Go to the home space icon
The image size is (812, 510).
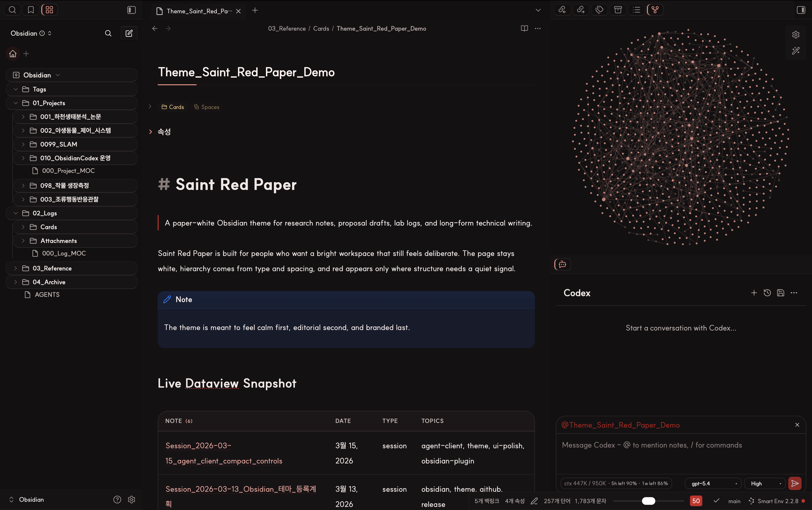[x=13, y=54]
